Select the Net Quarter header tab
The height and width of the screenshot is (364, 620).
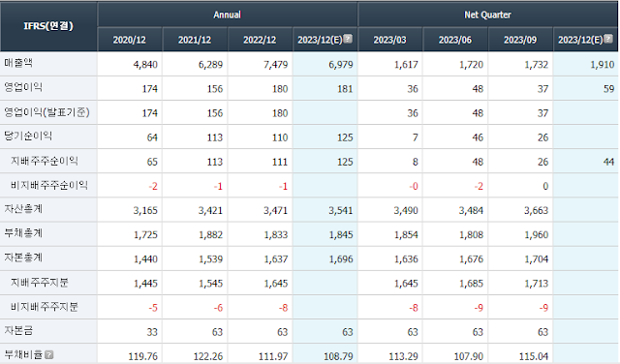click(x=487, y=15)
